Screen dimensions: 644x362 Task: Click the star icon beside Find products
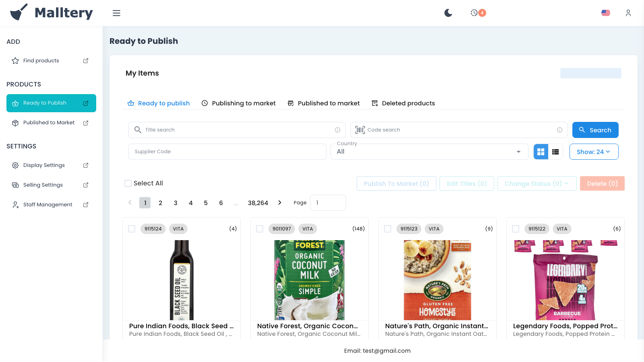click(x=15, y=61)
